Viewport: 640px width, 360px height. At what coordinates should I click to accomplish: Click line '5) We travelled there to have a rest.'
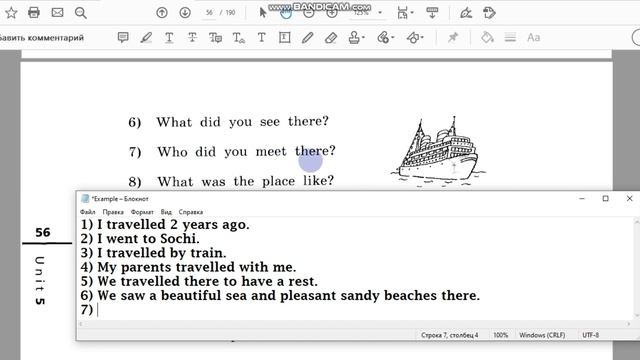tap(199, 281)
